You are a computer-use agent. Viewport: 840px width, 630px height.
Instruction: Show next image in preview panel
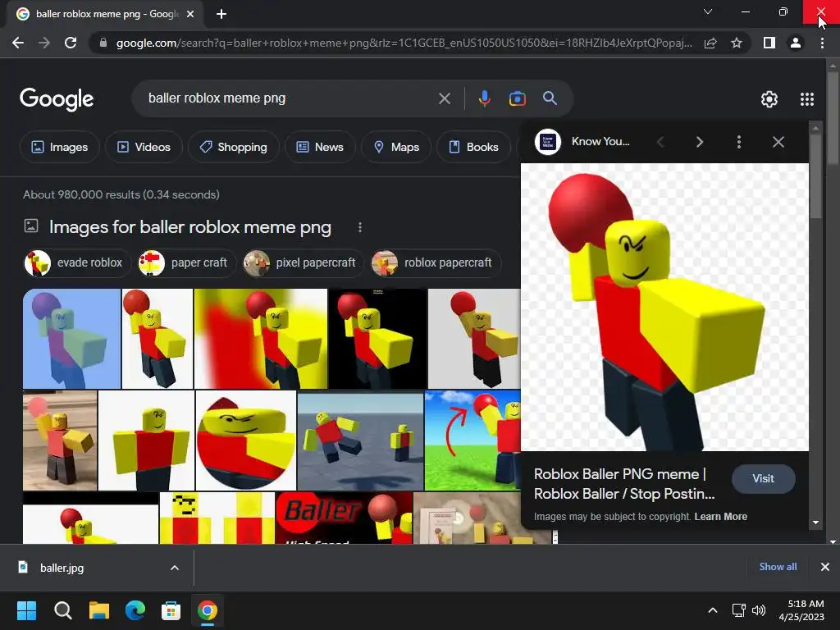699,142
